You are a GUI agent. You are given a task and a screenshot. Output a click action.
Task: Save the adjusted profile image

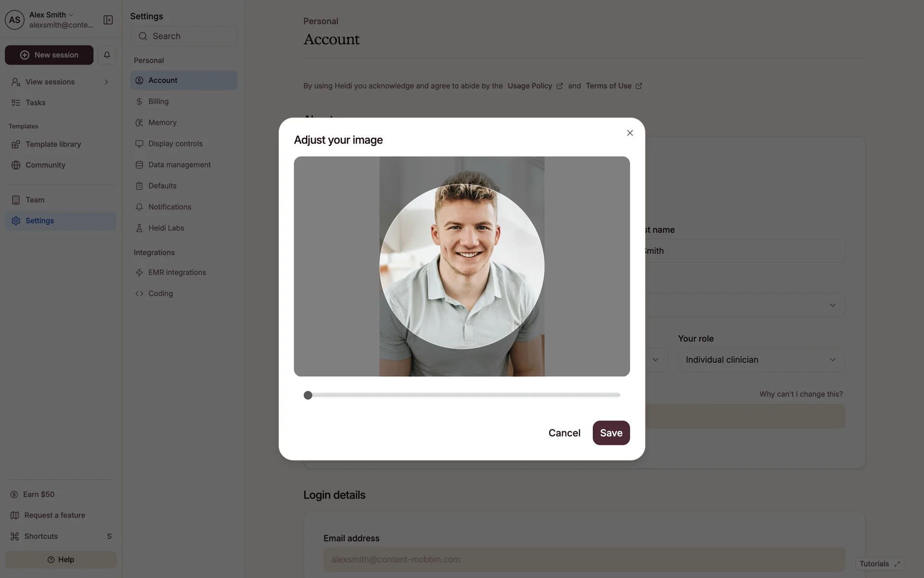(611, 433)
